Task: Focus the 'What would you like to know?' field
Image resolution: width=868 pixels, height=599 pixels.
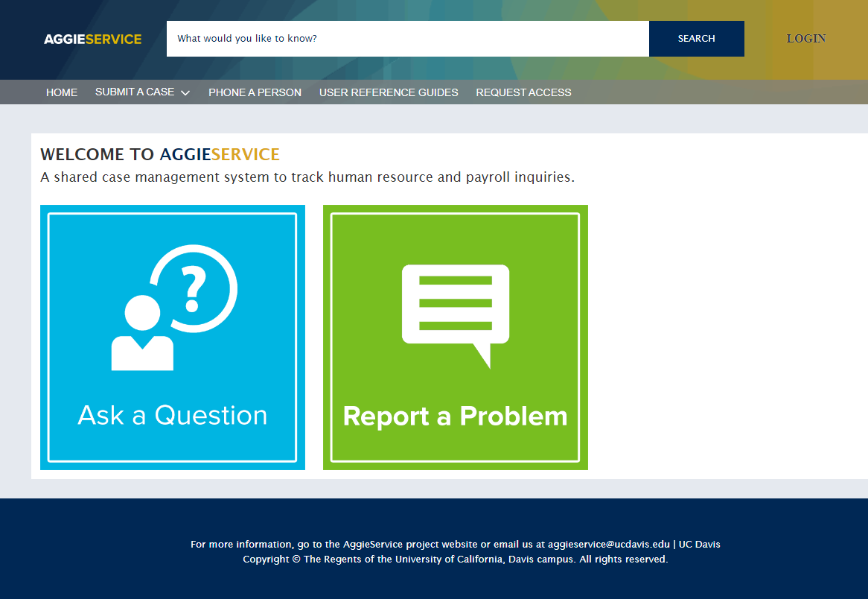Action: click(x=407, y=39)
